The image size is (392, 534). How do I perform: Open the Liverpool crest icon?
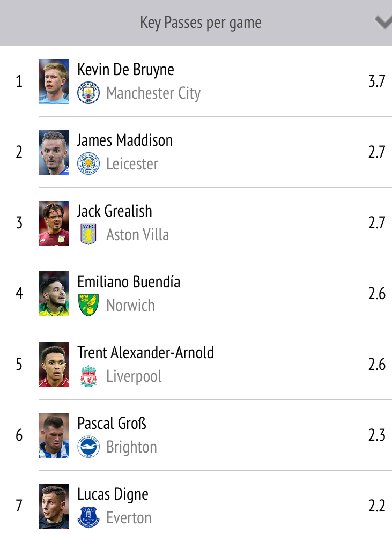pyautogui.click(x=88, y=376)
